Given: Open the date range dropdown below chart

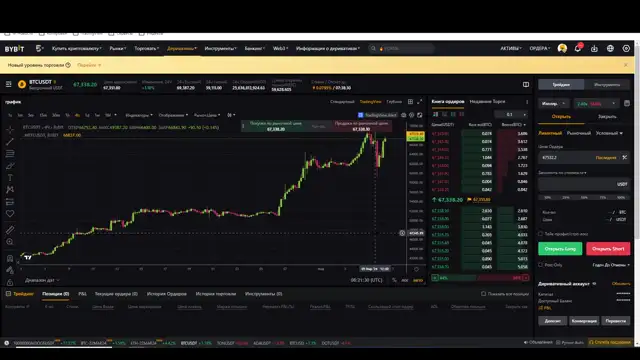Looking at the screenshot, I should click(x=42, y=280).
